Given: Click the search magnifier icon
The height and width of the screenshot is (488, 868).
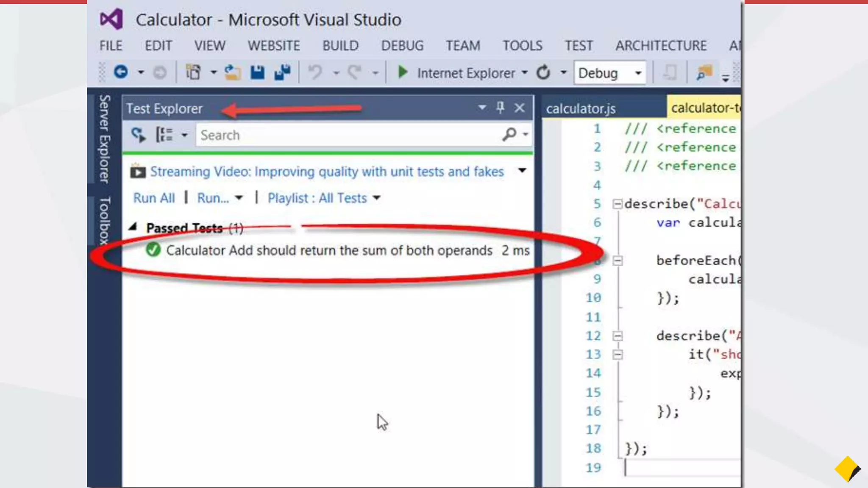Looking at the screenshot, I should tap(509, 134).
